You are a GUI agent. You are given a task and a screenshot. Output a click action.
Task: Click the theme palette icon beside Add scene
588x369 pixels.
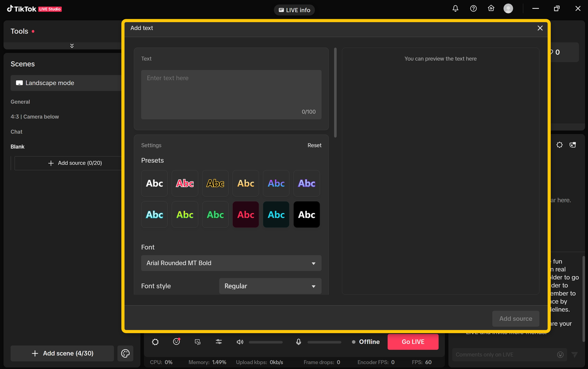point(125,353)
